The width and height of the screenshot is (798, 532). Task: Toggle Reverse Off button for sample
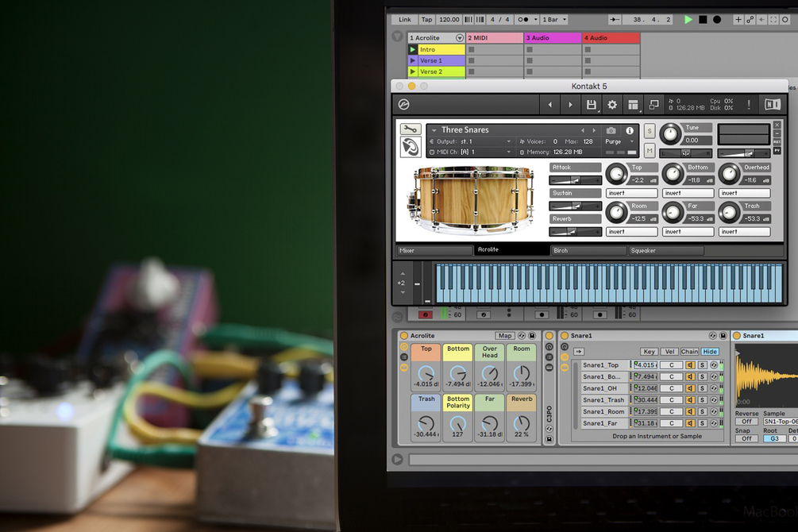pos(747,422)
